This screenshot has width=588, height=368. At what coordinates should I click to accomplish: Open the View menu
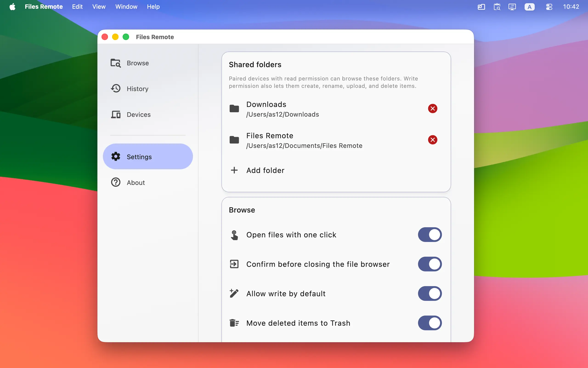(99, 7)
